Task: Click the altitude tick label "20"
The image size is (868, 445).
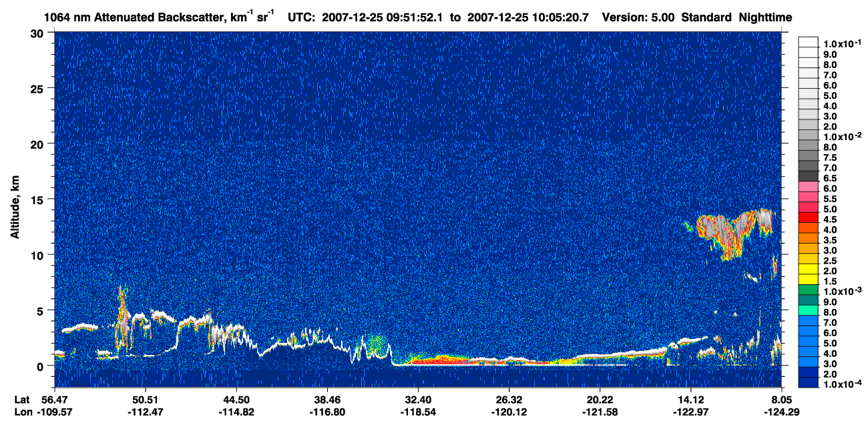Action: 39,143
